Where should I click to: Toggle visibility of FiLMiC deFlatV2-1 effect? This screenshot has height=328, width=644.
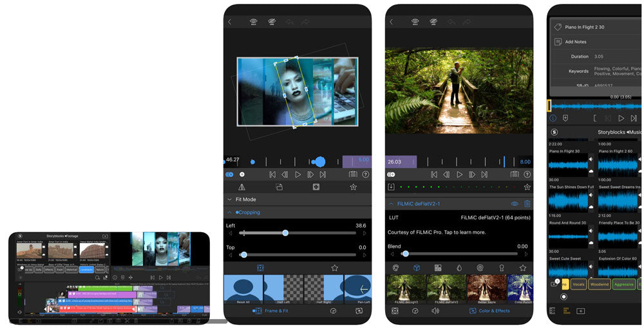[x=514, y=204]
